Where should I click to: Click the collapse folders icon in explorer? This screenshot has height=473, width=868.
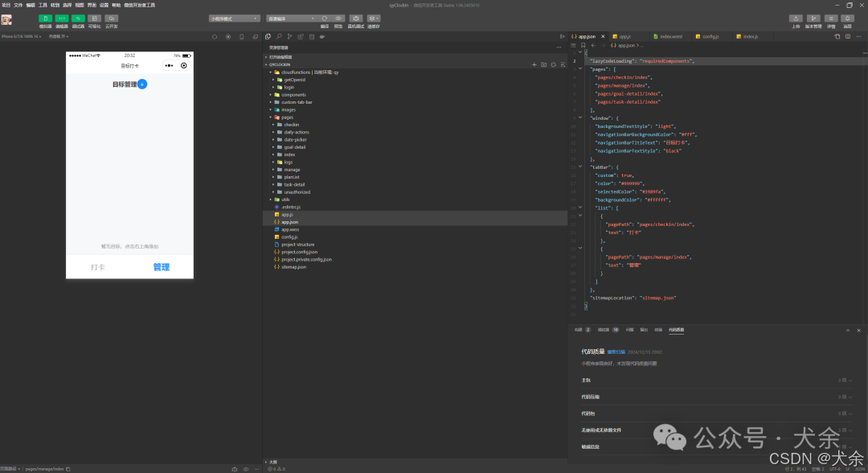point(563,65)
